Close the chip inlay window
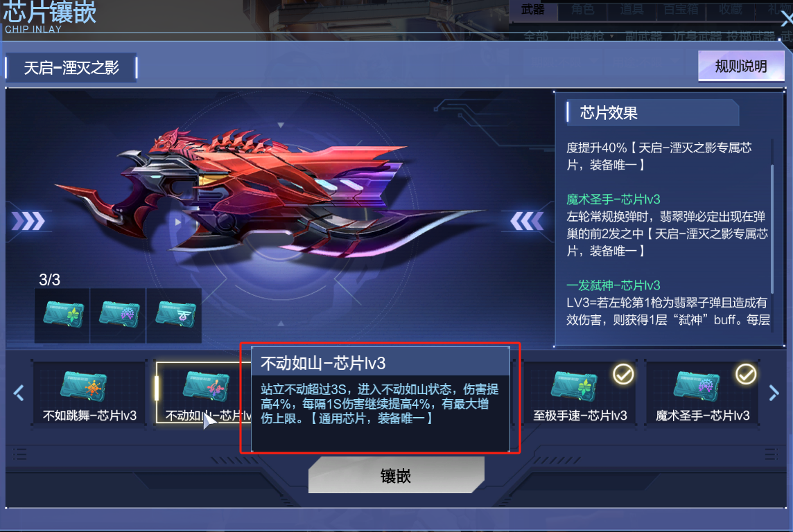 pos(787,19)
